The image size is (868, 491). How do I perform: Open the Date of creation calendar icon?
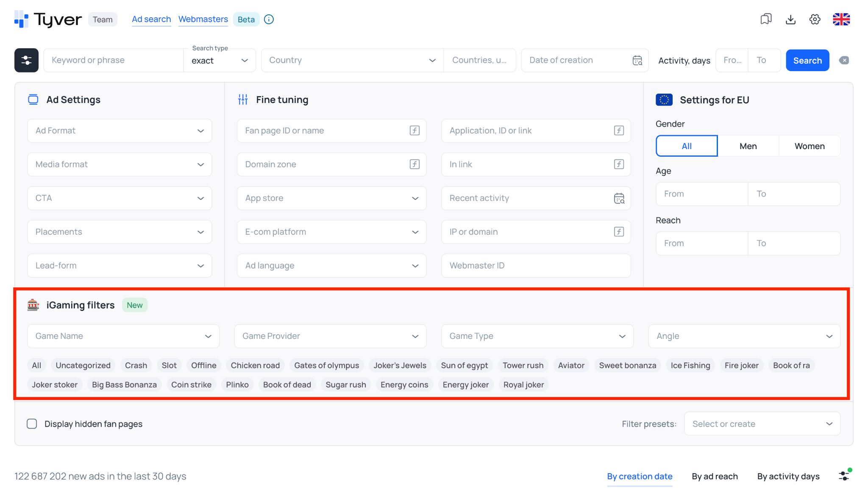click(x=637, y=60)
